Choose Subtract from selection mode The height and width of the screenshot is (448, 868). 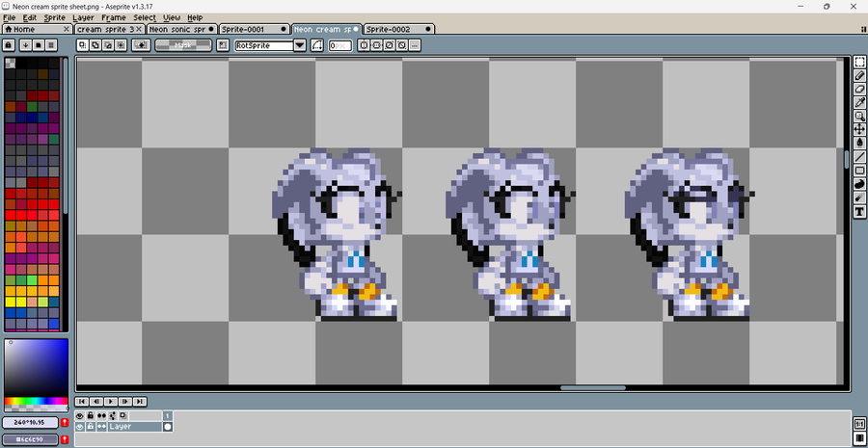(108, 45)
